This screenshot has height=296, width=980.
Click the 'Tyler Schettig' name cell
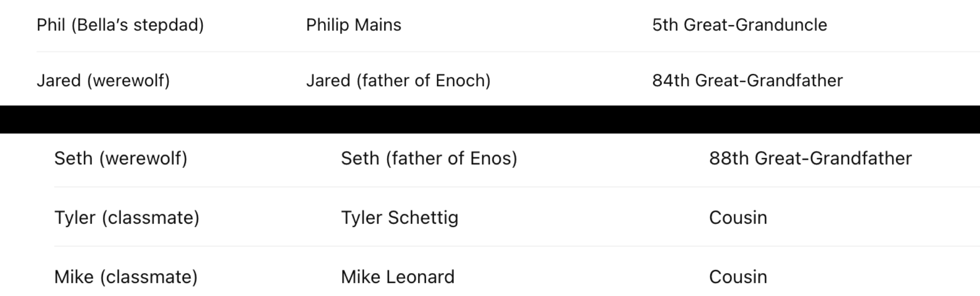tap(399, 218)
